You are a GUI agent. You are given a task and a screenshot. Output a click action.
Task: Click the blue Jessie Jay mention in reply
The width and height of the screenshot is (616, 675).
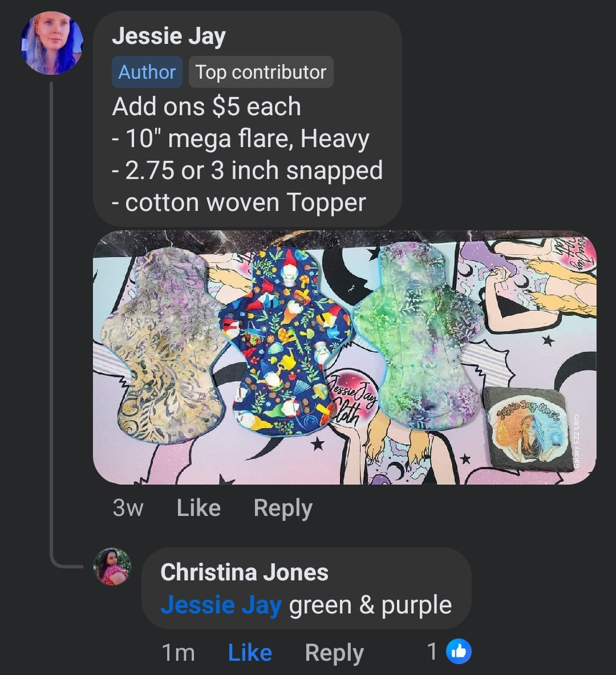221,605
